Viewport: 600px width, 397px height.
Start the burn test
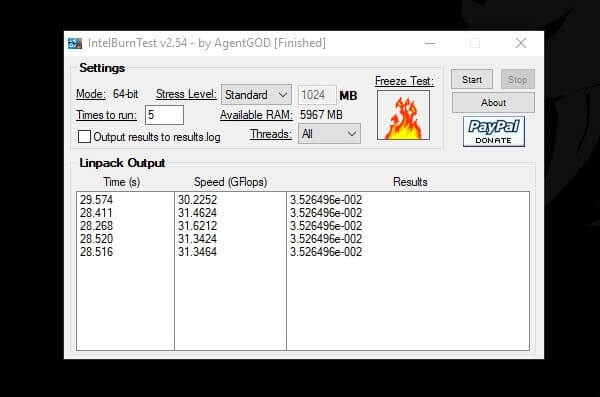[472, 79]
